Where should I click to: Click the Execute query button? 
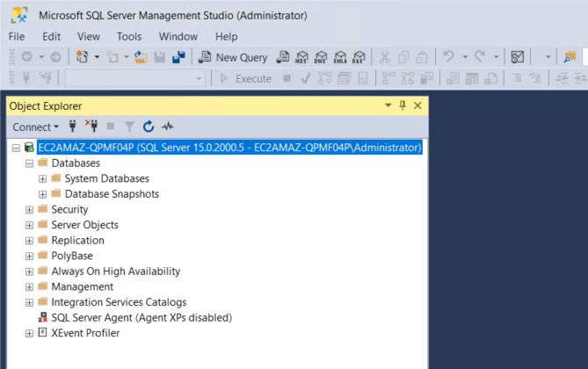(245, 78)
